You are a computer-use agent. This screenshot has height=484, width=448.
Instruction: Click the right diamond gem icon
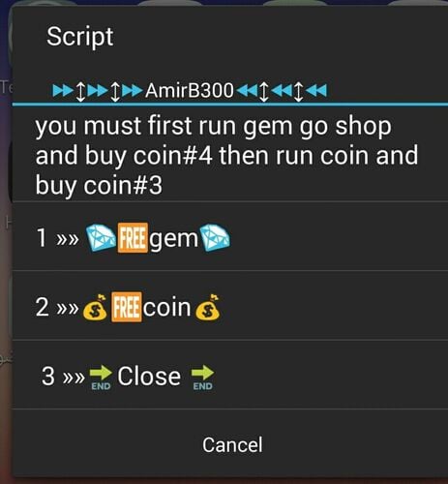215,238
